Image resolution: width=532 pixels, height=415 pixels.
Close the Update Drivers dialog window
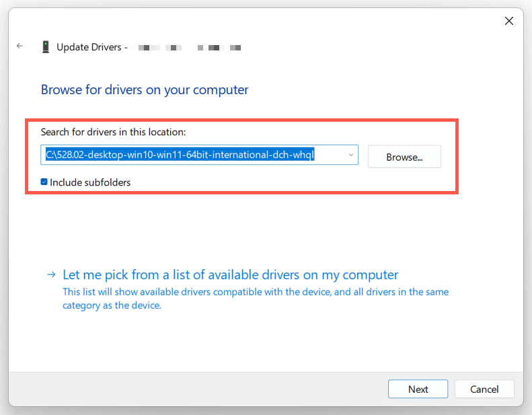pyautogui.click(x=509, y=21)
